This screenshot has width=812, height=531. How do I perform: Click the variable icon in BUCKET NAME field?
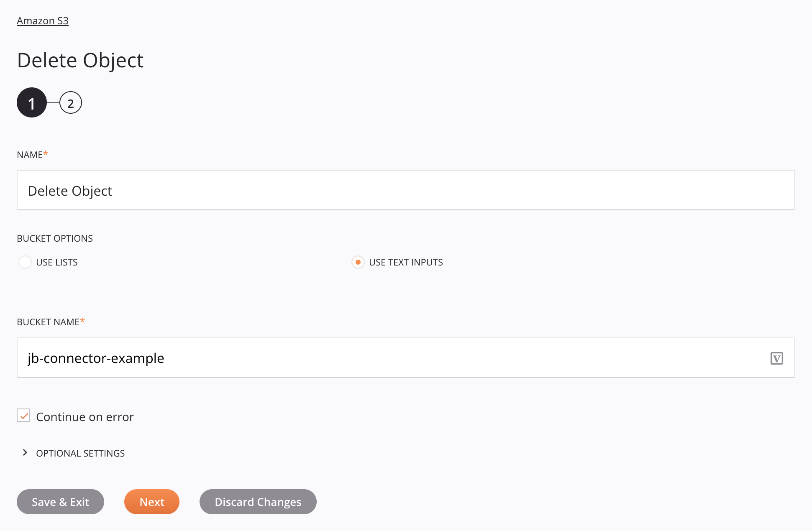tap(777, 357)
